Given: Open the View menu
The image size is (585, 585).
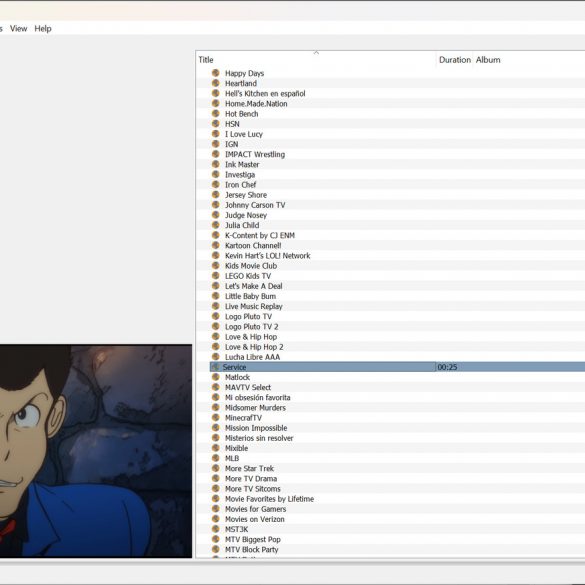Looking at the screenshot, I should pyautogui.click(x=18, y=28).
